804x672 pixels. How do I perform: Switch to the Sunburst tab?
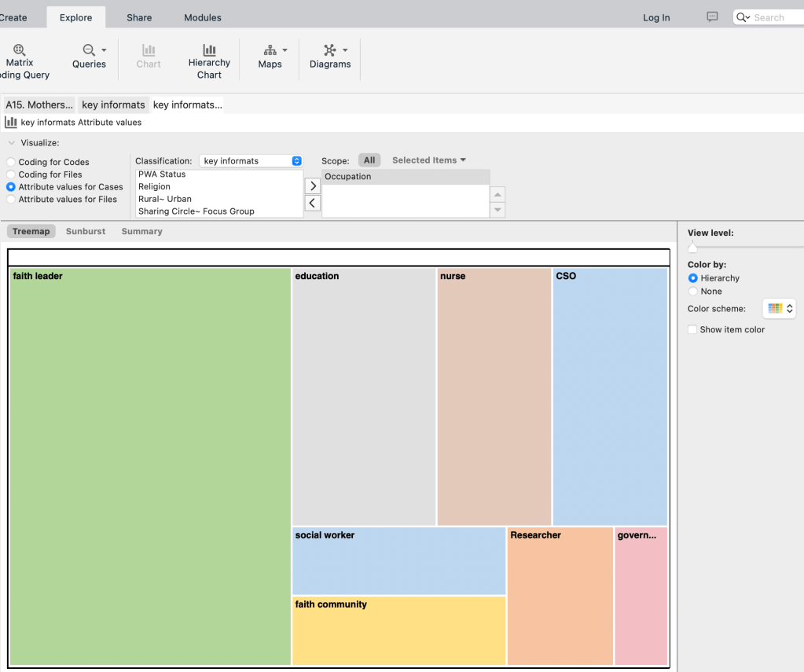point(86,232)
